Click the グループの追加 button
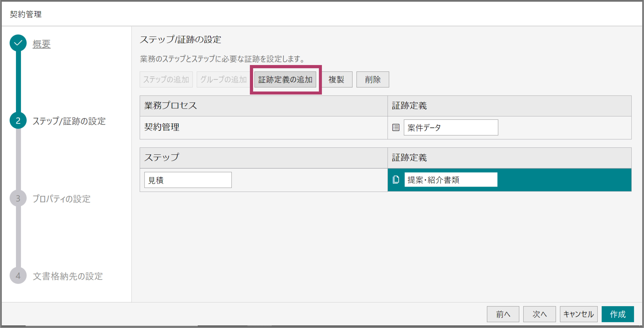 pyautogui.click(x=223, y=79)
